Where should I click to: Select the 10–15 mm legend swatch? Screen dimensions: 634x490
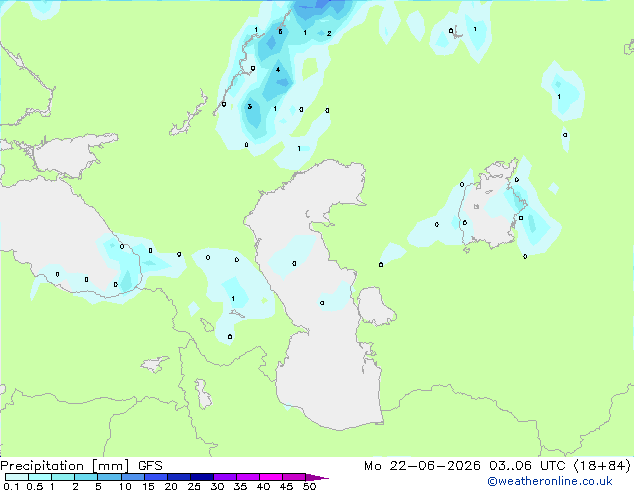click(133, 477)
